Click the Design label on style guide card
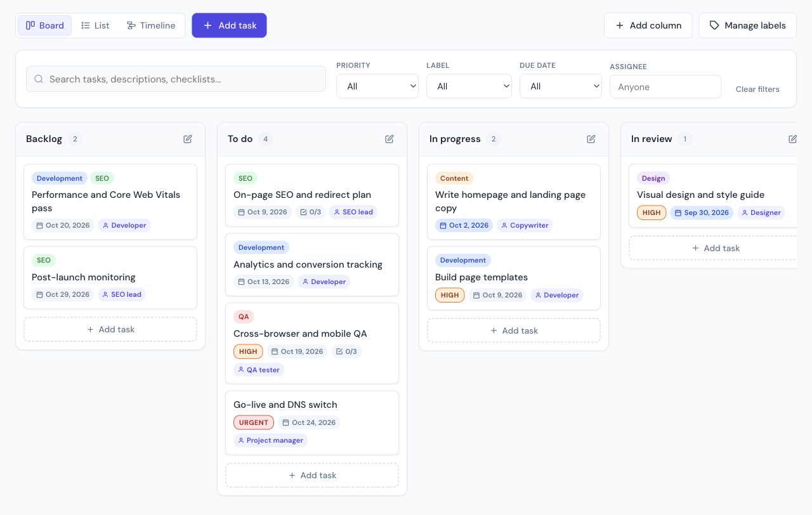Image resolution: width=812 pixels, height=515 pixels. click(653, 178)
